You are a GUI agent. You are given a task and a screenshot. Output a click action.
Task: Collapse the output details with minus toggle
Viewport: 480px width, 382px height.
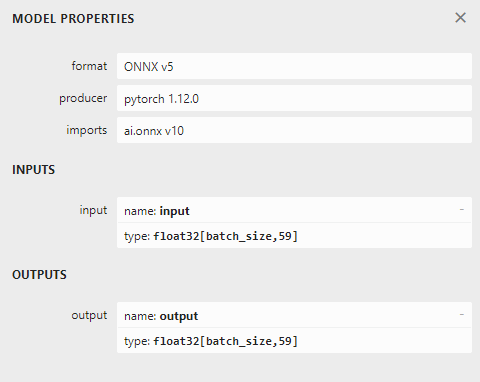tap(462, 315)
